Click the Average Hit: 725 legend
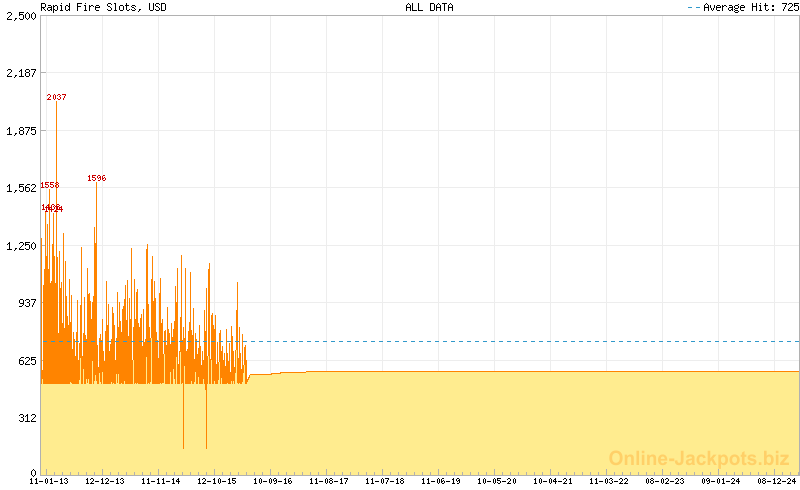800x490 pixels. tap(742, 7)
